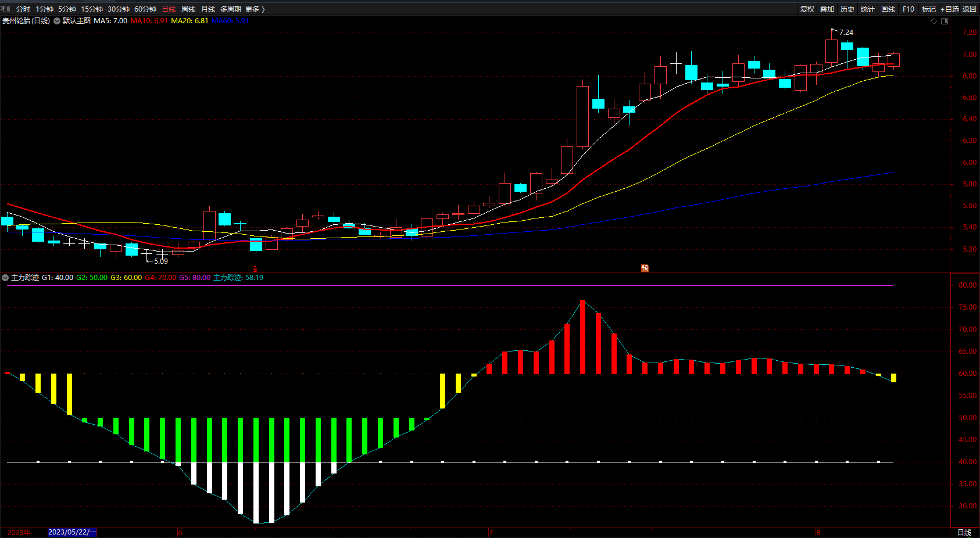Image resolution: width=980 pixels, height=538 pixels.
Task: Toggle the right side panel icon
Action: 945,21
